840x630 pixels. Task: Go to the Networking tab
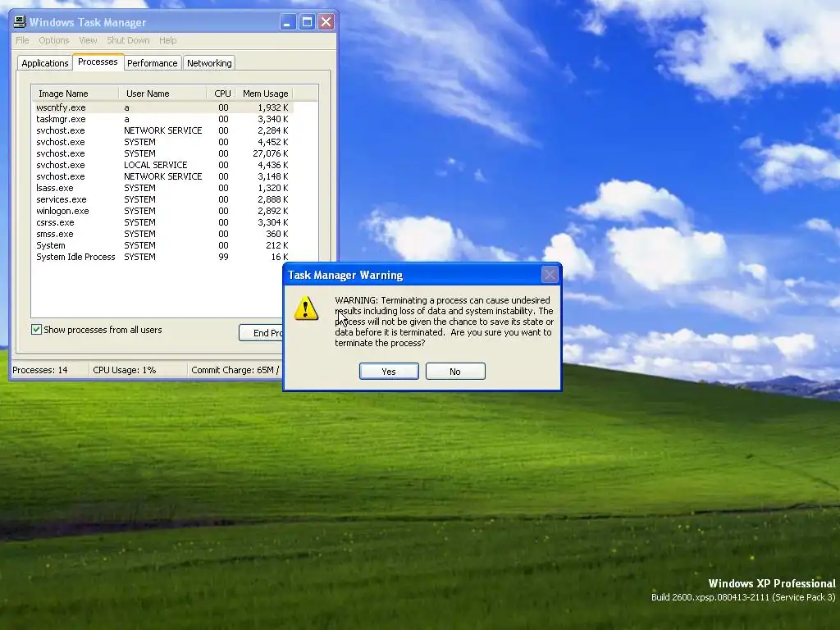pos(209,63)
